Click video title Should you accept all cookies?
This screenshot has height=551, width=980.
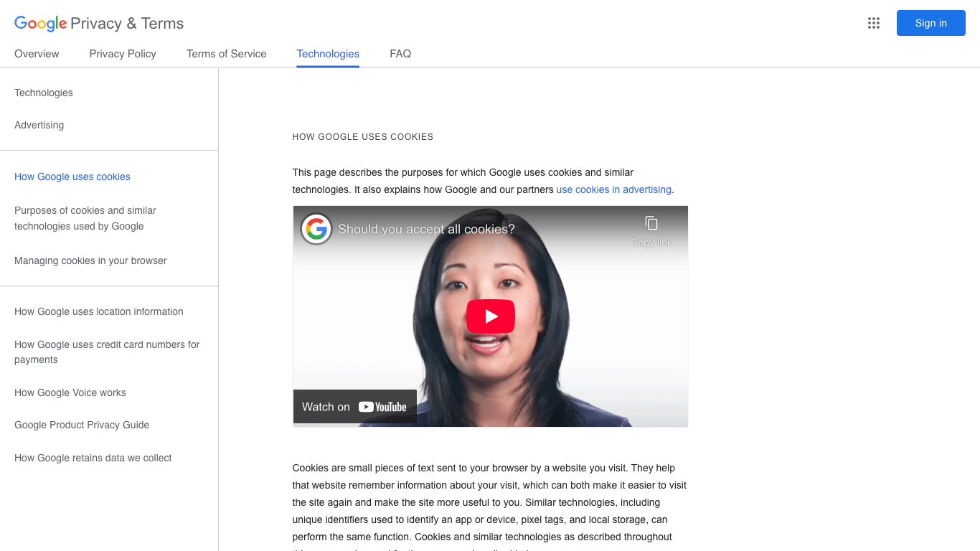point(426,230)
